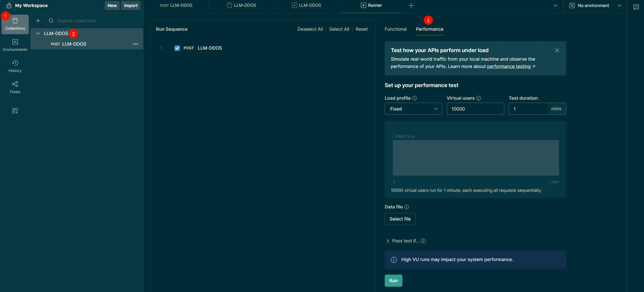Screen dimensions: 644x292
Task: Open the Collections sidebar panel
Action: [15, 24]
